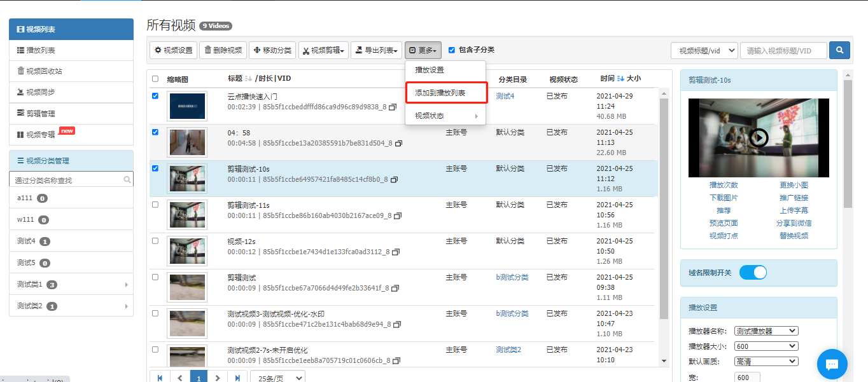Screen dimensions: 868x382
Task: Copy VID of 剪辑测试 video row
Action: pos(395,289)
